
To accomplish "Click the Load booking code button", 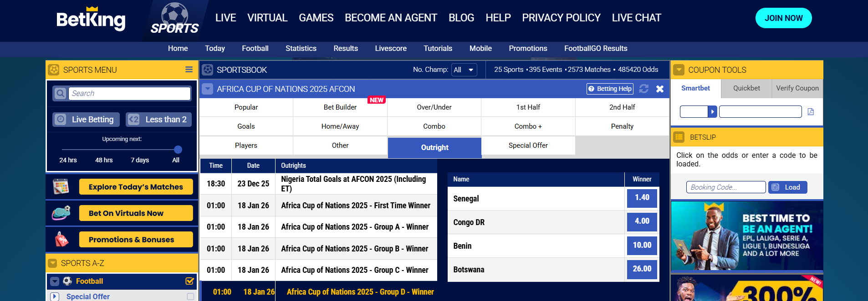I will coord(788,187).
